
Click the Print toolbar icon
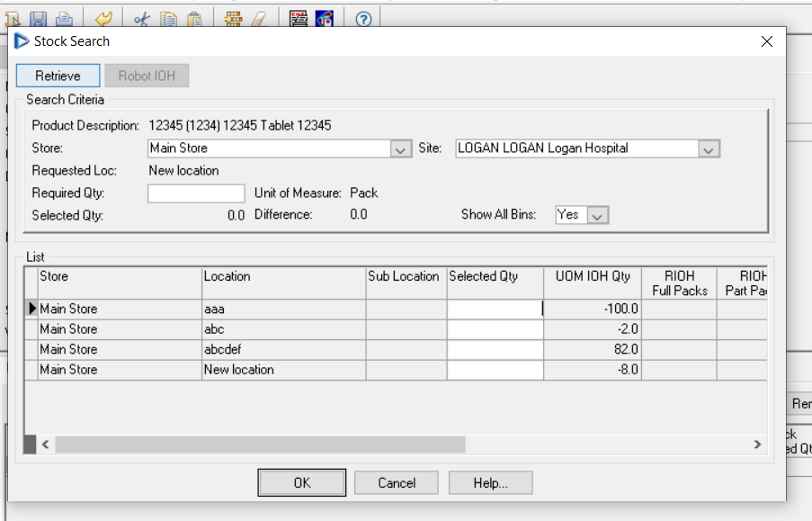tap(64, 18)
